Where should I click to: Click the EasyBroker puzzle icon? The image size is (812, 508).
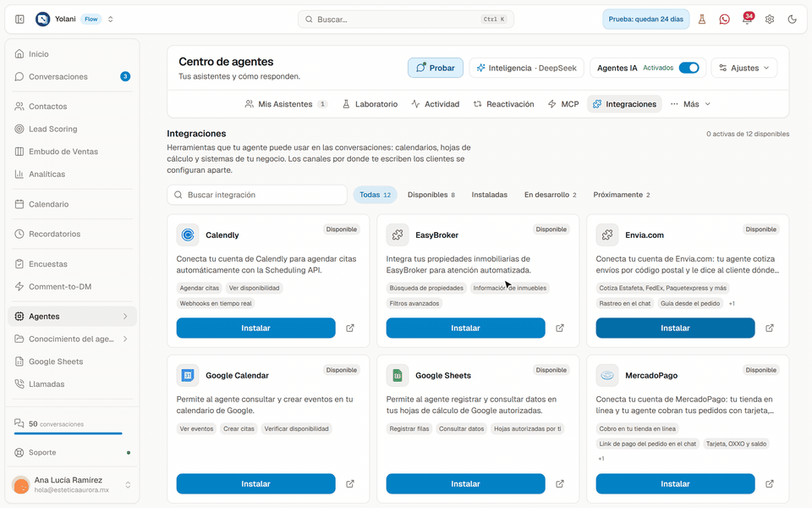click(398, 235)
